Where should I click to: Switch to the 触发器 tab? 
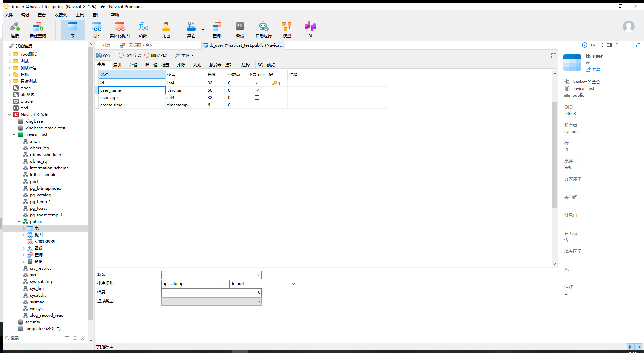point(215,65)
